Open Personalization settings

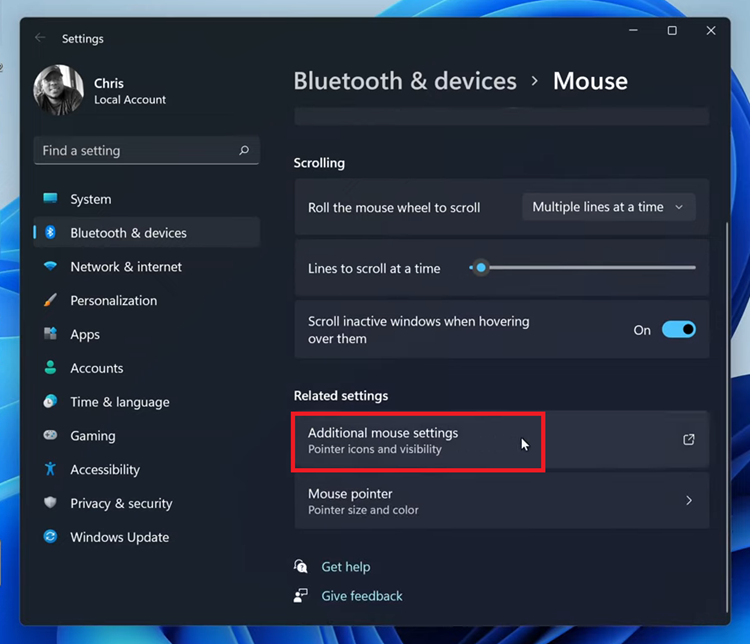coord(147,300)
